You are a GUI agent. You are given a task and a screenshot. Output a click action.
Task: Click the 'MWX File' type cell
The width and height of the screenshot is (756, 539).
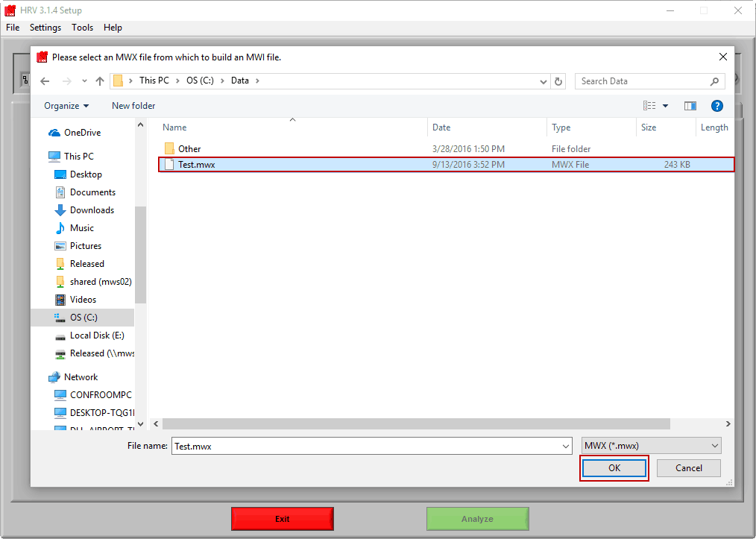coord(570,165)
